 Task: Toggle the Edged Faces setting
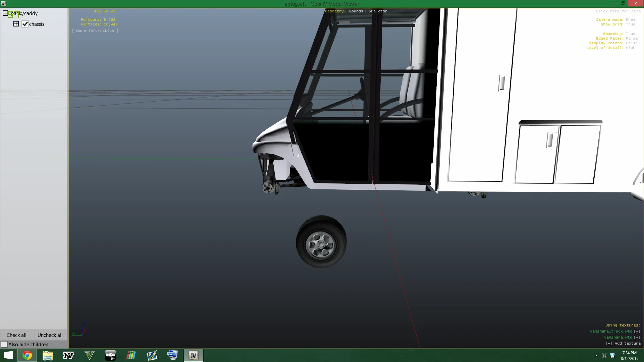631,38
